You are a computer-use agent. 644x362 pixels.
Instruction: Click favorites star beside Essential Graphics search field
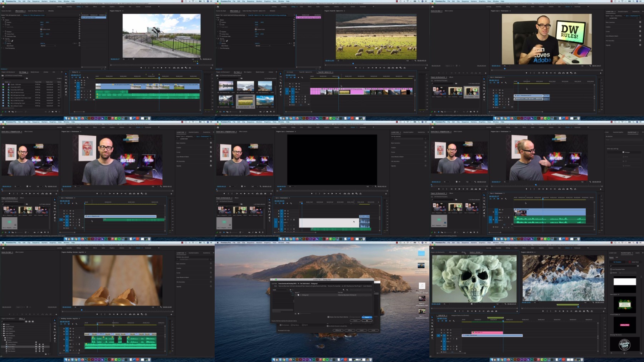(638, 266)
